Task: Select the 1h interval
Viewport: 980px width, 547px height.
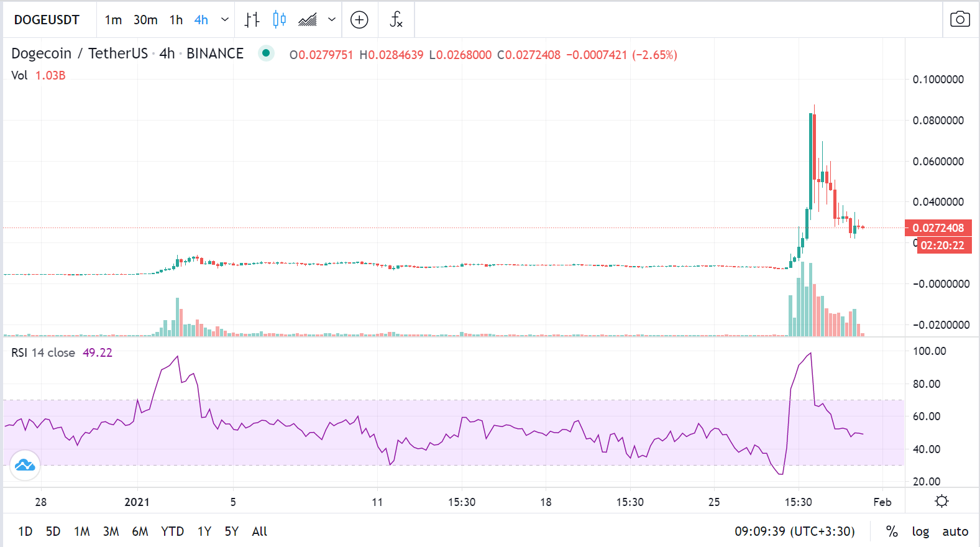Action: 176,20
